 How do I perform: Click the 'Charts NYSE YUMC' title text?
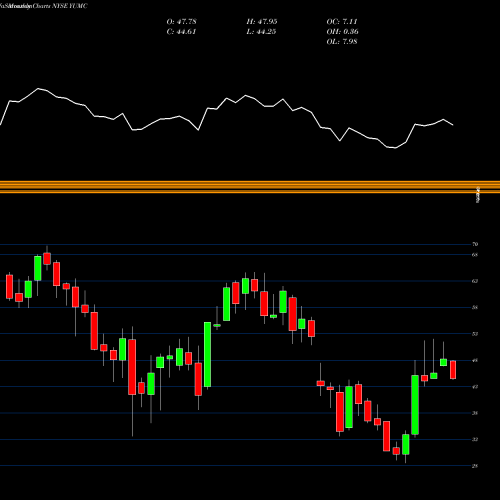(60, 6)
